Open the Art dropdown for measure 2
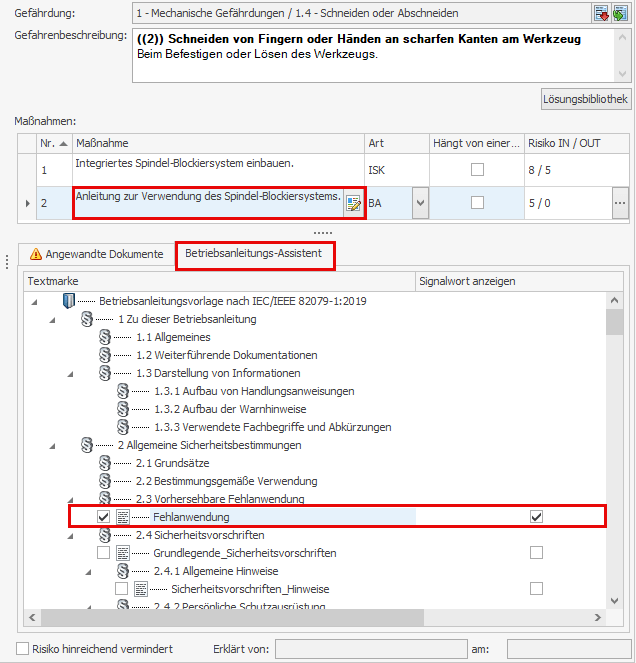Screen dimensions: 636x663 click(420, 203)
